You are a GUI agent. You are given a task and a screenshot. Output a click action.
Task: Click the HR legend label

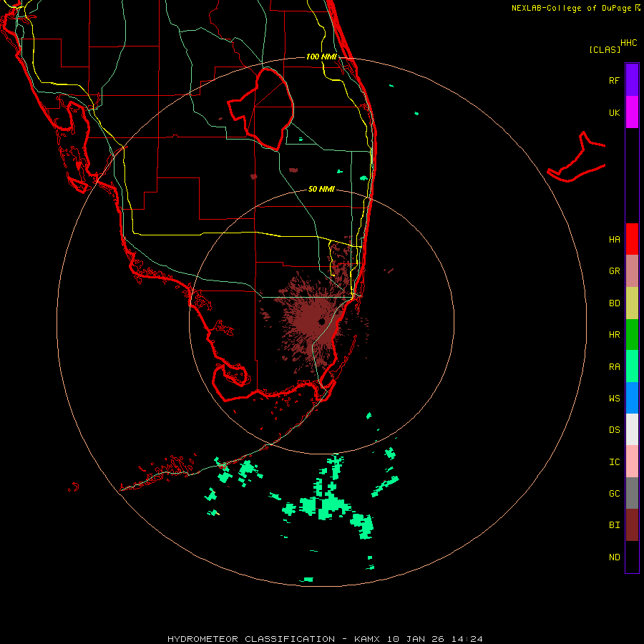(614, 335)
